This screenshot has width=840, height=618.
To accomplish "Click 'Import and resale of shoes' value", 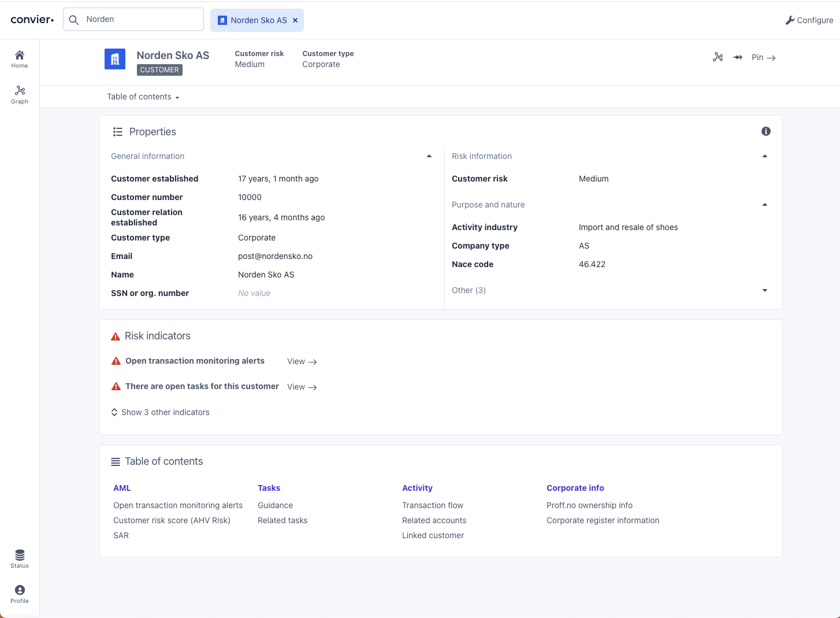I will tap(628, 227).
